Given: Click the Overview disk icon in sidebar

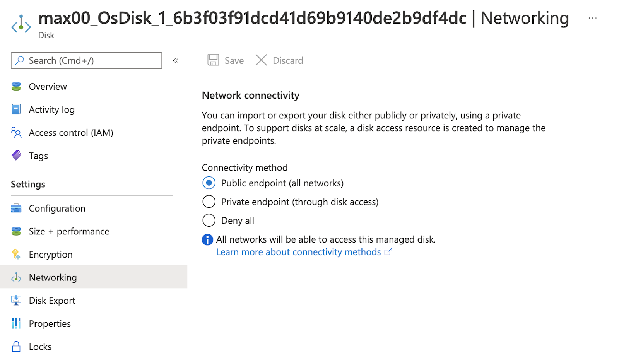Looking at the screenshot, I should [16, 86].
